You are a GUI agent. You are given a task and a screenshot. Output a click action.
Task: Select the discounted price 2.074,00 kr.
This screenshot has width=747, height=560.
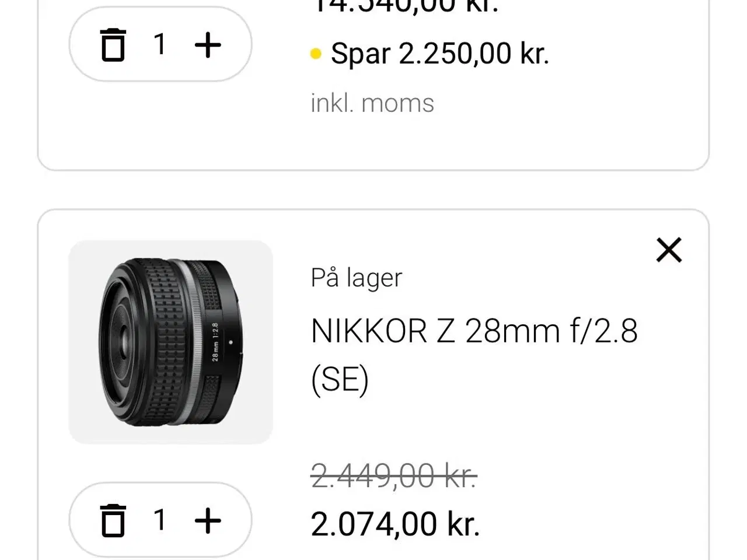(x=396, y=523)
